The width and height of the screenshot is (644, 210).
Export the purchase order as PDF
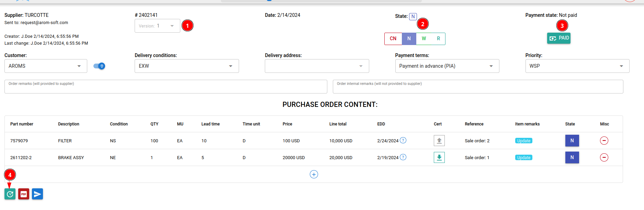click(x=24, y=194)
